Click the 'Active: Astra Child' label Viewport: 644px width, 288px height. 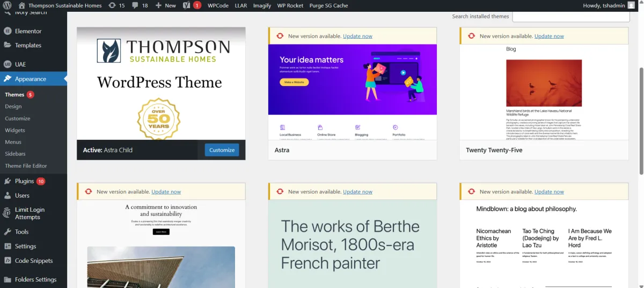tap(107, 150)
